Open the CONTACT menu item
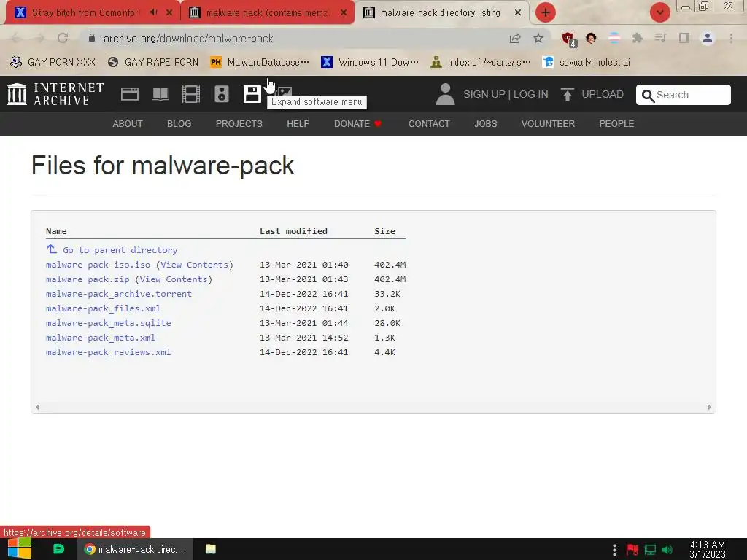 point(429,124)
